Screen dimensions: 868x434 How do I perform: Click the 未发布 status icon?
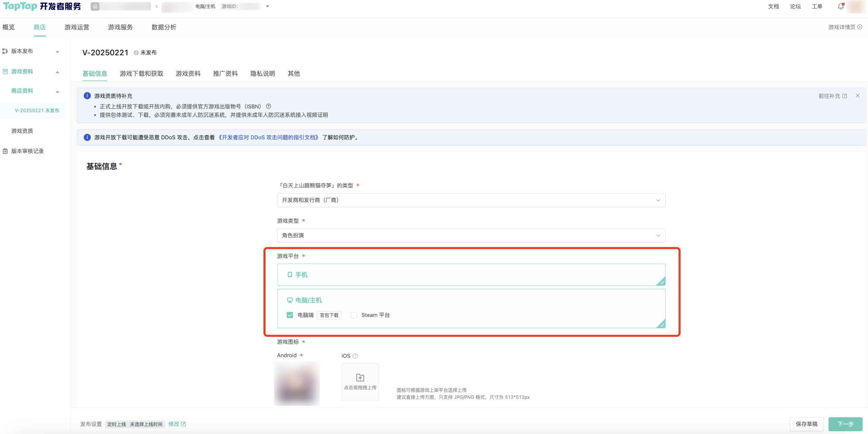136,53
